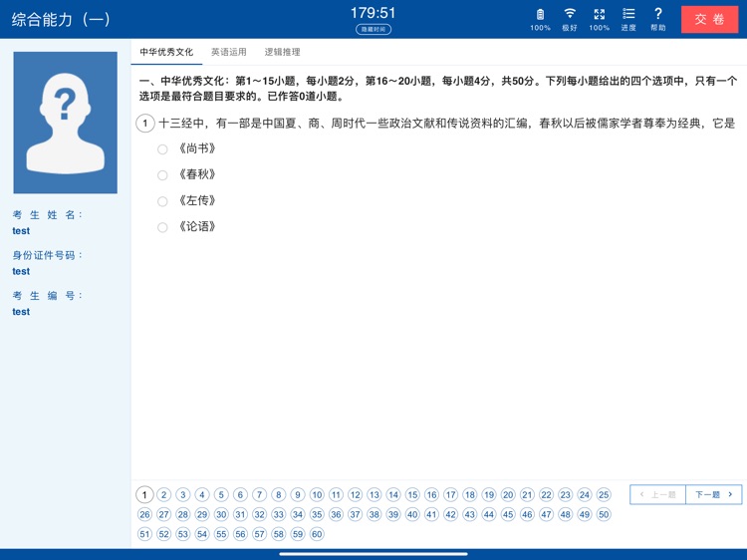Click the 身份证件号码 label

47,255
